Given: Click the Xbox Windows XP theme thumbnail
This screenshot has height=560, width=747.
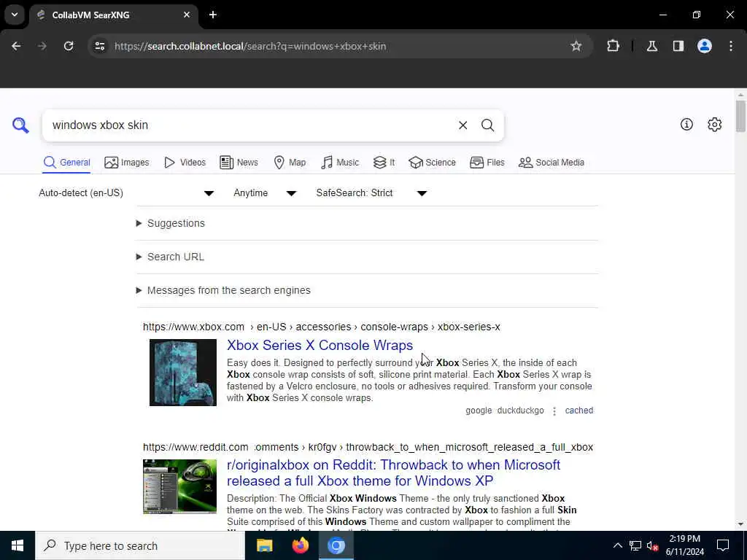Looking at the screenshot, I should pyautogui.click(x=179, y=486).
